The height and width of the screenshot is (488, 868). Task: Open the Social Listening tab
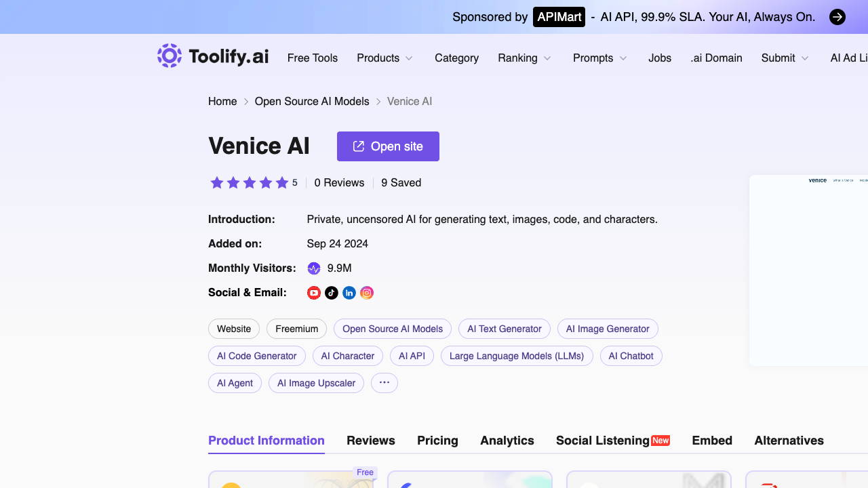click(x=613, y=441)
